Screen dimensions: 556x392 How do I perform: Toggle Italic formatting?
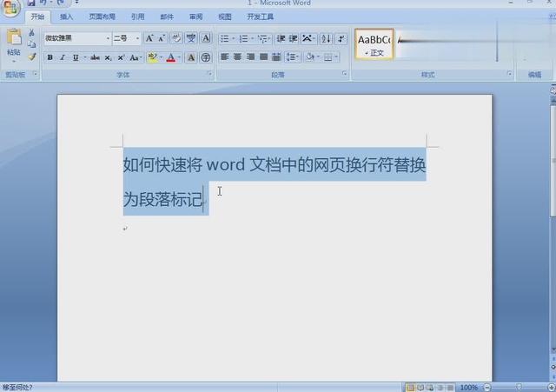[63, 57]
